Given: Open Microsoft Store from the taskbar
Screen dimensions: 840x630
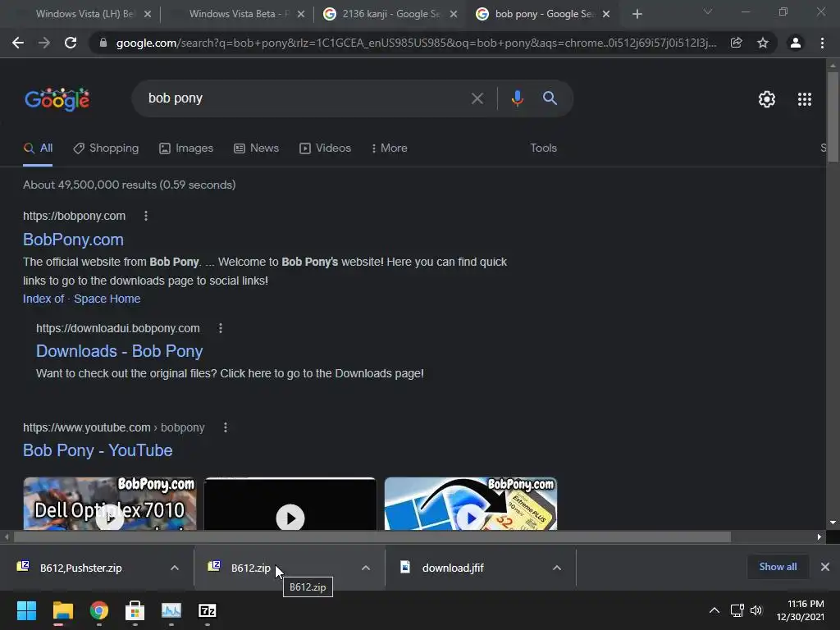Looking at the screenshot, I should (135, 610).
